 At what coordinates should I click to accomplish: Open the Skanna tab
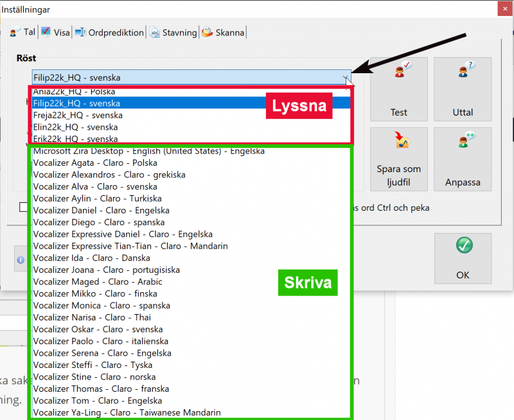[223, 32]
